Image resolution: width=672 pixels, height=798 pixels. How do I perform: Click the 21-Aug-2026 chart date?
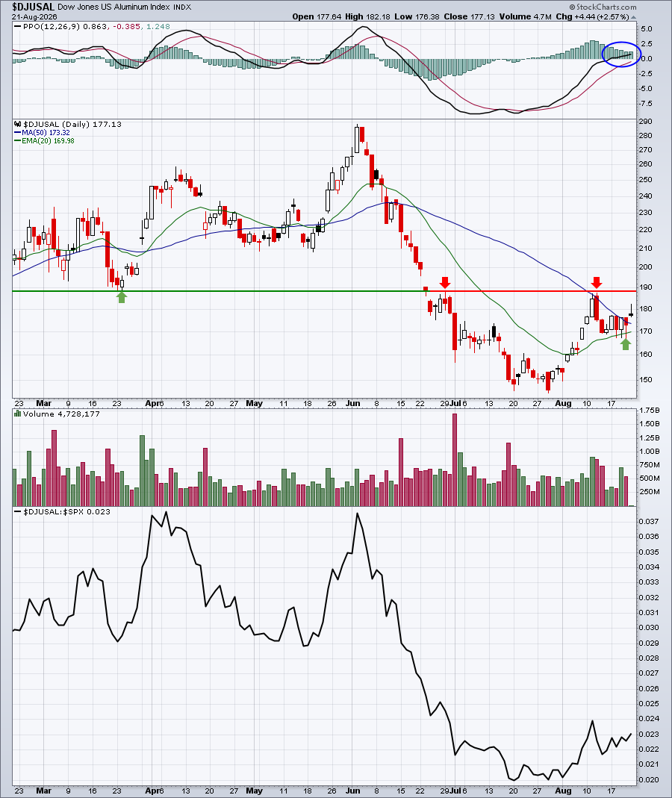[x=34, y=16]
